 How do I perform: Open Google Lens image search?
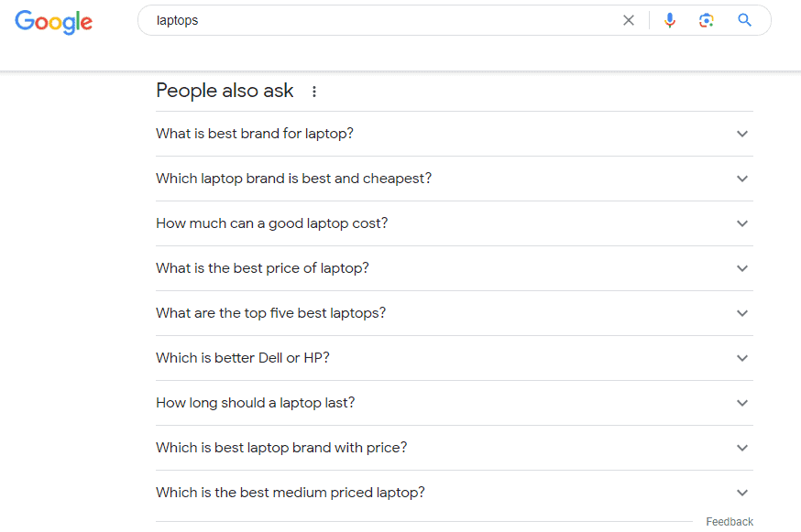707,19
